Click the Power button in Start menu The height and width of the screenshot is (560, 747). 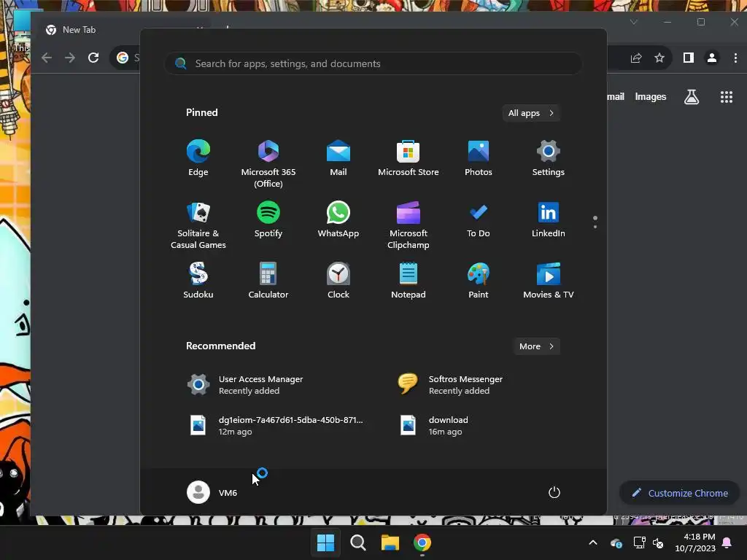[554, 492]
